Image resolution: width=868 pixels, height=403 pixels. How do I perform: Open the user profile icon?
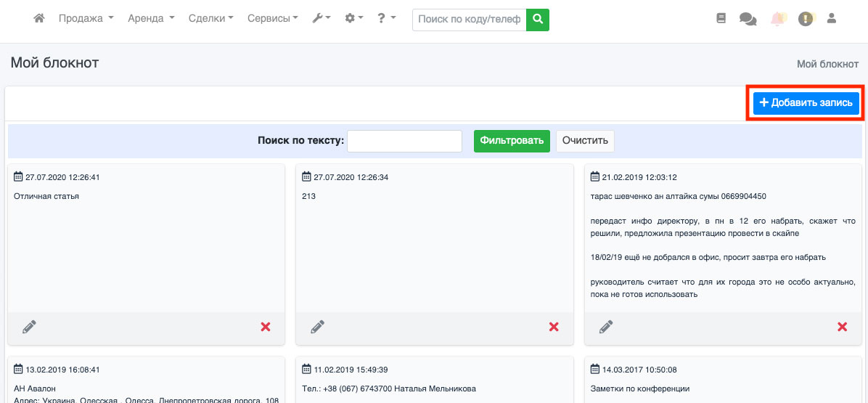832,20
